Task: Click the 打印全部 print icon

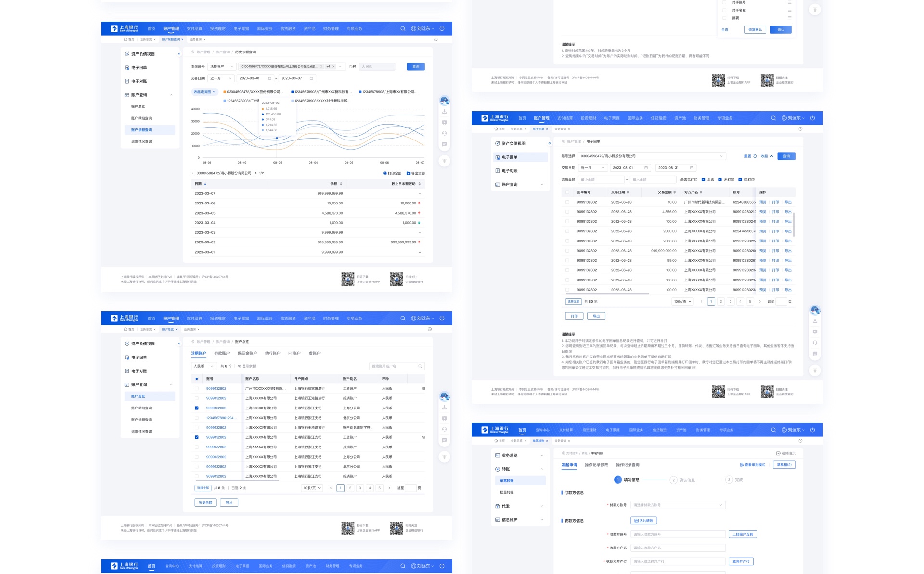Action: (385, 173)
